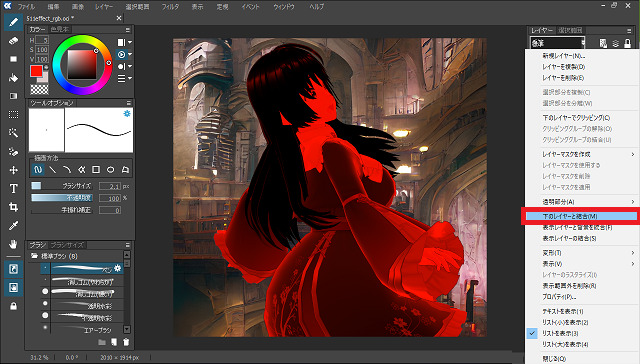Switch to brush size tab
The height and width of the screenshot is (364, 640).
pyautogui.click(x=67, y=245)
